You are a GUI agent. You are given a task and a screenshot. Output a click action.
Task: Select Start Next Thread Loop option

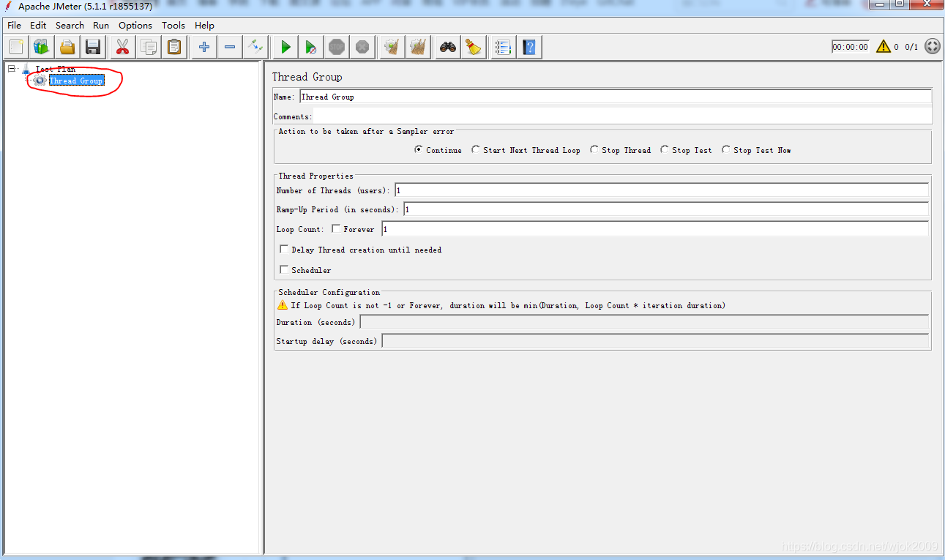click(x=476, y=149)
